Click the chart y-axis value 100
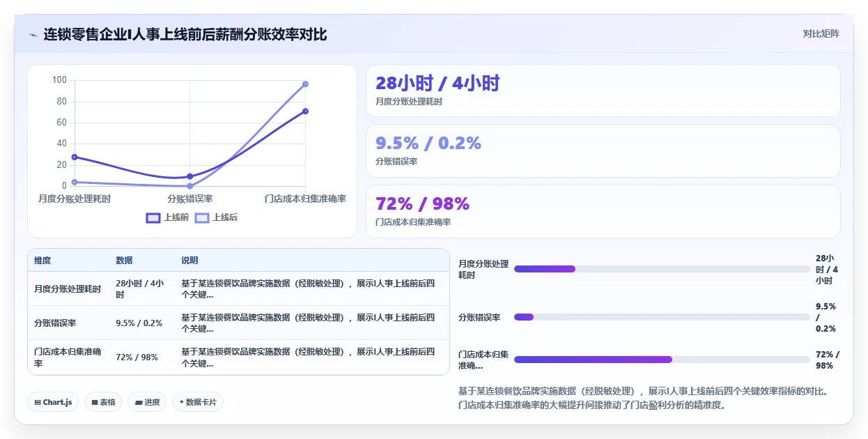This screenshot has height=439, width=868. (x=59, y=80)
